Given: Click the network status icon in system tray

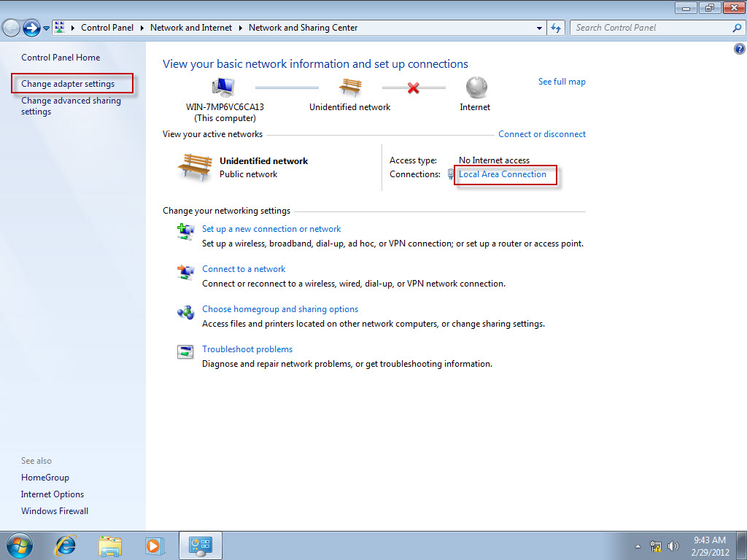Looking at the screenshot, I should 655,545.
